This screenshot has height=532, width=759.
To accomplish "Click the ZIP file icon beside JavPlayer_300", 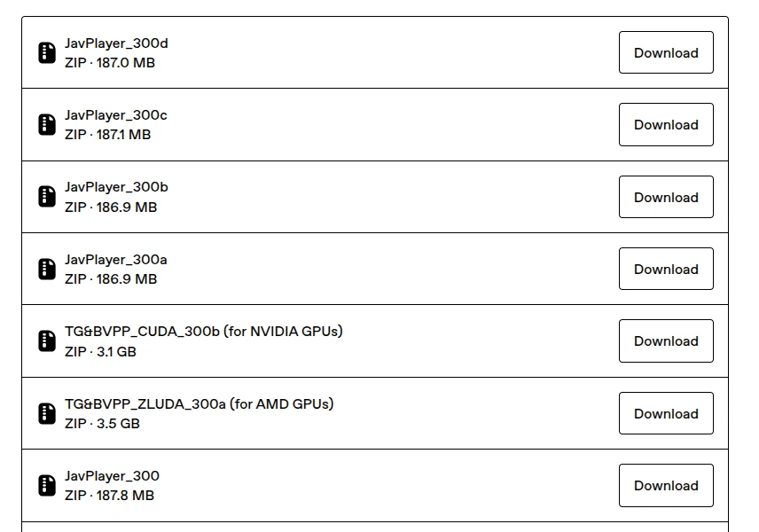I will pyautogui.click(x=47, y=486).
